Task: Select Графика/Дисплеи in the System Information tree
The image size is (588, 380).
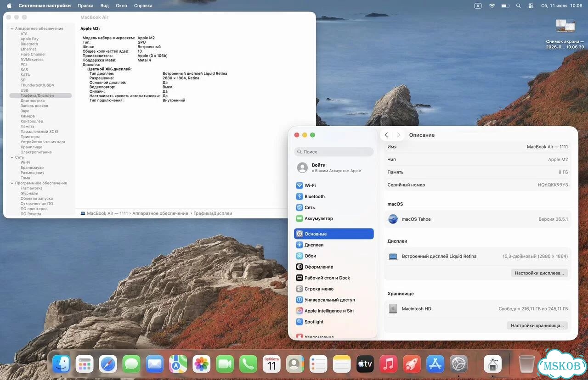Action: 40,95
